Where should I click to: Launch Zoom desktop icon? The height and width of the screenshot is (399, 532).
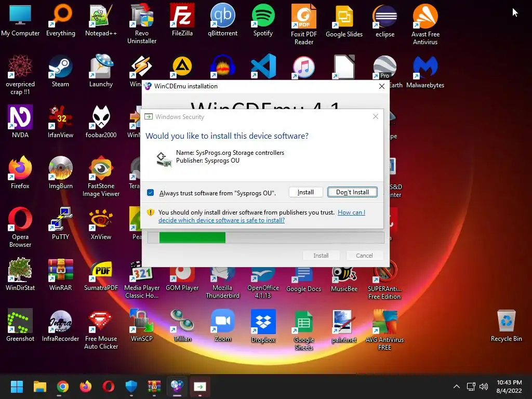pyautogui.click(x=222, y=325)
